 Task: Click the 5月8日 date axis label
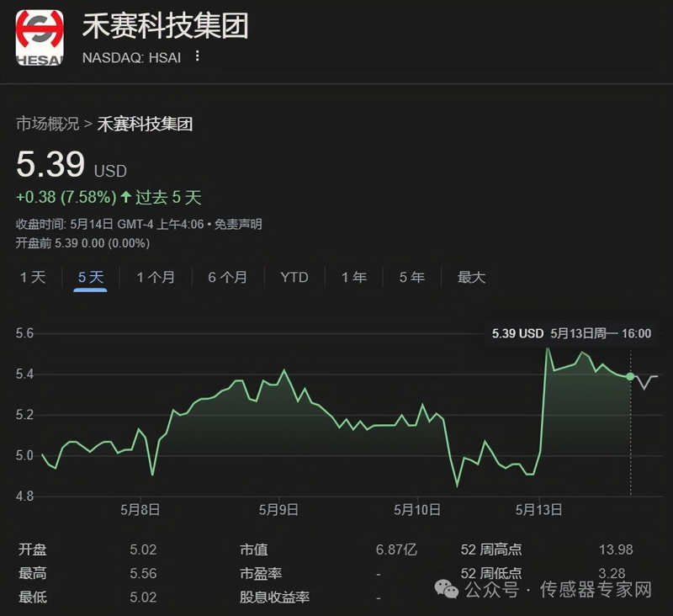click(x=140, y=509)
